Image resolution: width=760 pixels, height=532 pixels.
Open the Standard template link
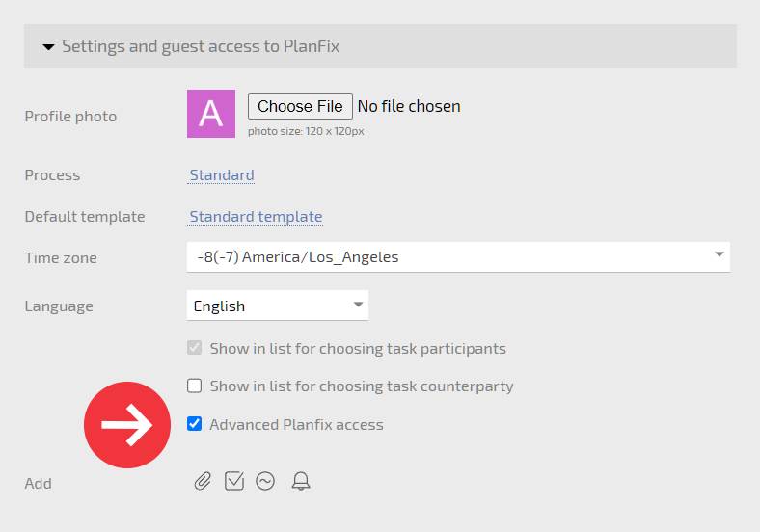[256, 217]
